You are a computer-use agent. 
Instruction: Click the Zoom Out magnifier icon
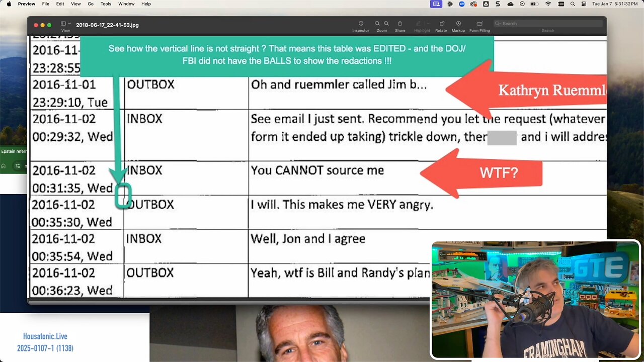pyautogui.click(x=377, y=24)
